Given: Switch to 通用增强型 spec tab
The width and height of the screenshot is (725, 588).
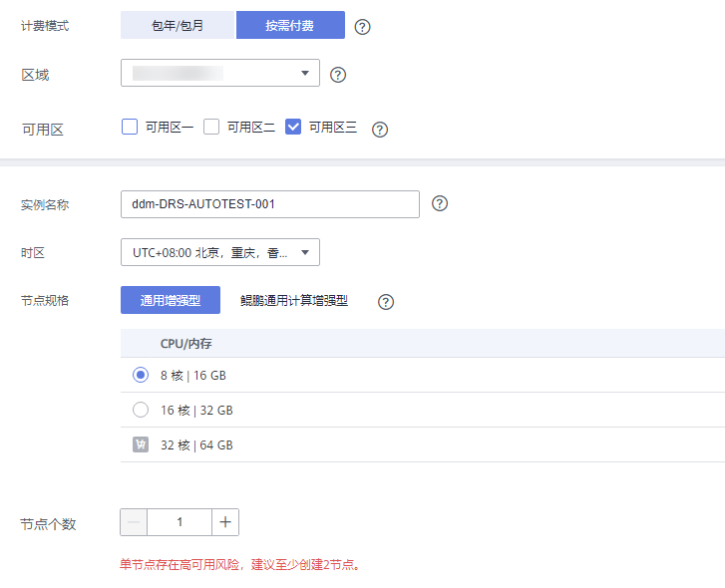Looking at the screenshot, I should pyautogui.click(x=171, y=300).
